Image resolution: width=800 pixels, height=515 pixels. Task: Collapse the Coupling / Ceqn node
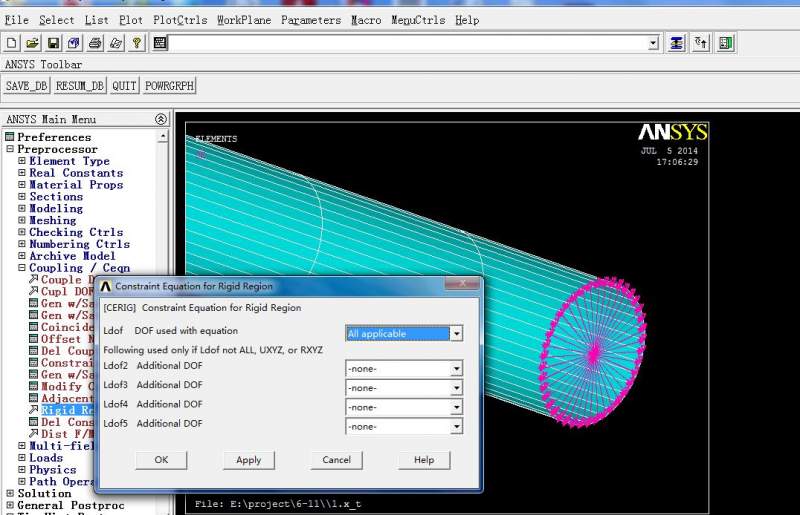pyautogui.click(x=22, y=267)
